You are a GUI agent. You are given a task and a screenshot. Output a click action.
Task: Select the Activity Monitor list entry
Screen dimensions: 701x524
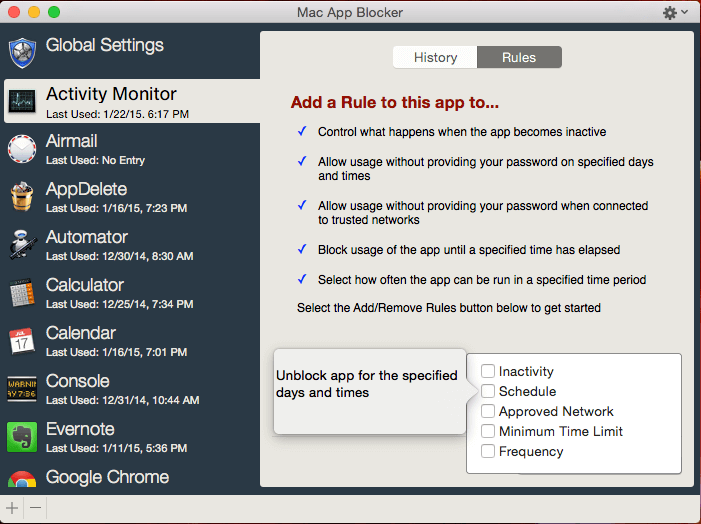130,101
